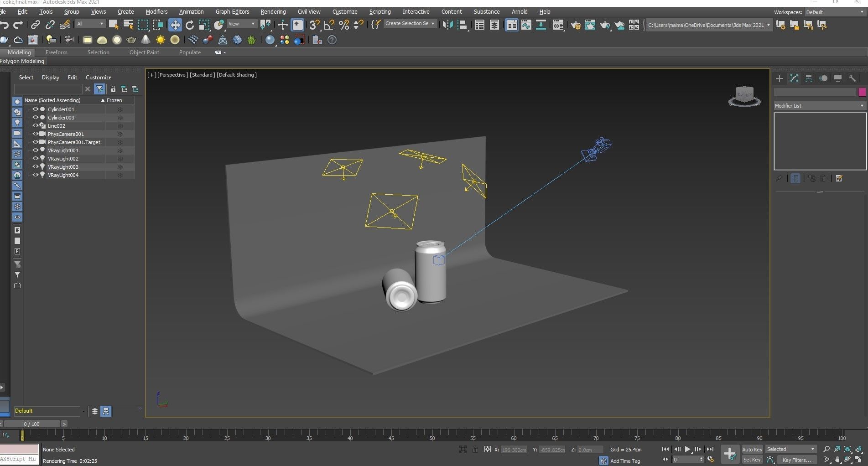
Task: Click the Perspective viewport label
Action: pyautogui.click(x=172, y=75)
